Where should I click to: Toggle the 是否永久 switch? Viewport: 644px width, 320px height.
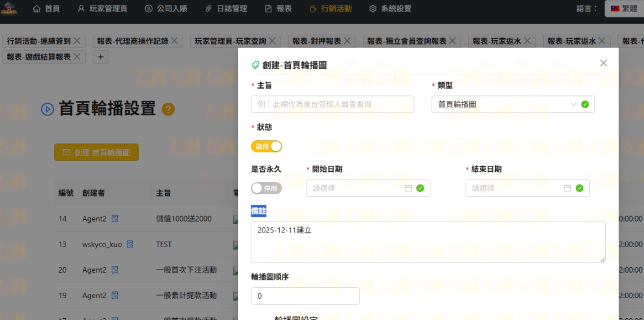tap(266, 188)
